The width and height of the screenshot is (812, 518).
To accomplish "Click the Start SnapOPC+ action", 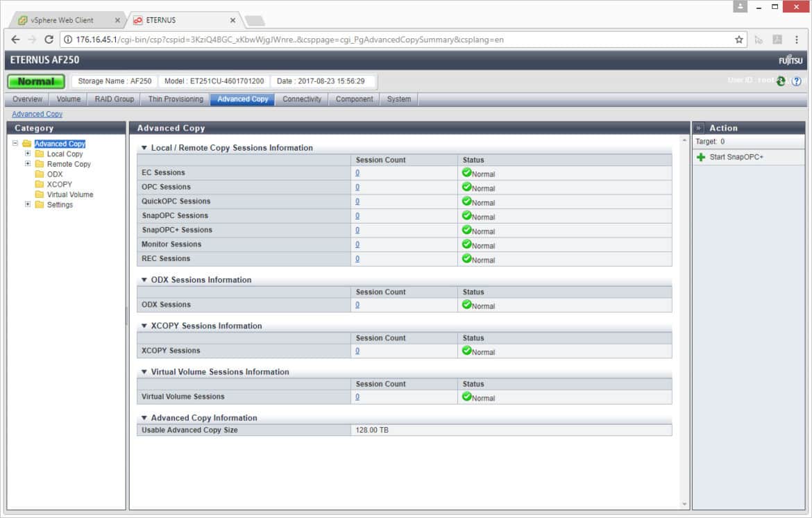I will (736, 157).
